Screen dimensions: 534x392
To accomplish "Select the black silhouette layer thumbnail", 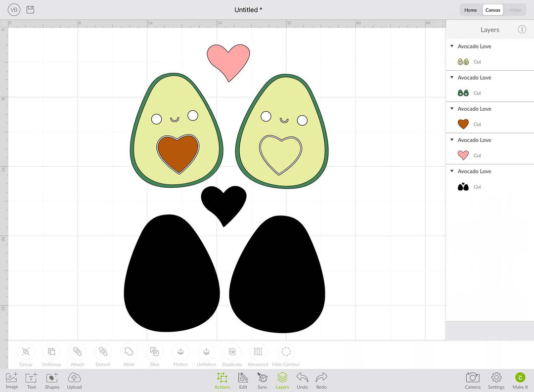I will point(463,187).
